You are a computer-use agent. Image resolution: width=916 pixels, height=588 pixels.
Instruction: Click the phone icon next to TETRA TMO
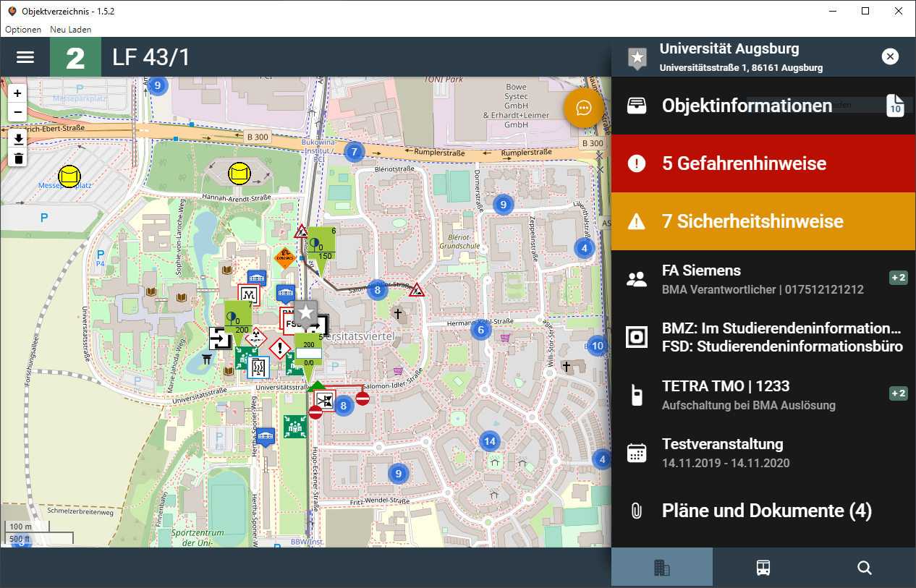point(637,393)
